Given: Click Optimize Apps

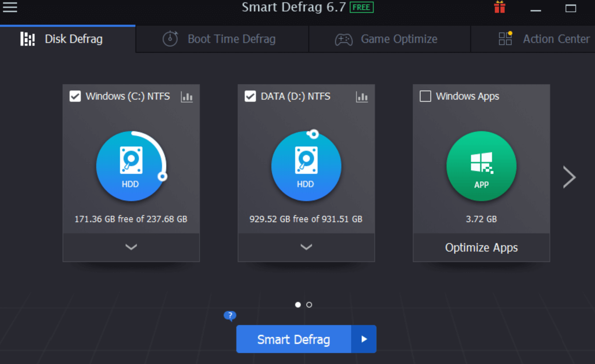Looking at the screenshot, I should coord(481,247).
